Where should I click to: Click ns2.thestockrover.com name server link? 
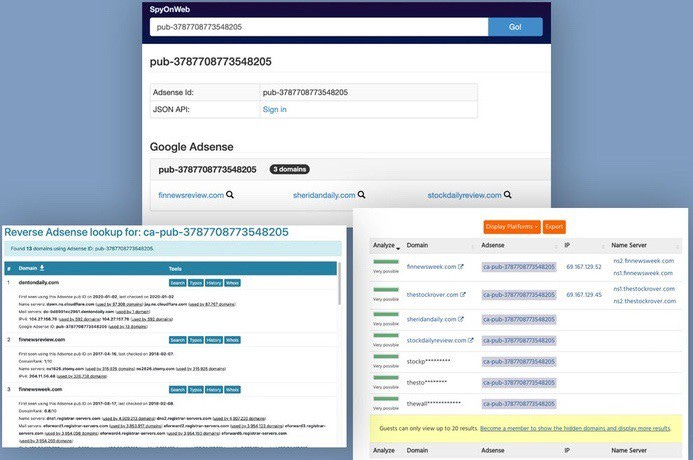[x=644, y=301]
